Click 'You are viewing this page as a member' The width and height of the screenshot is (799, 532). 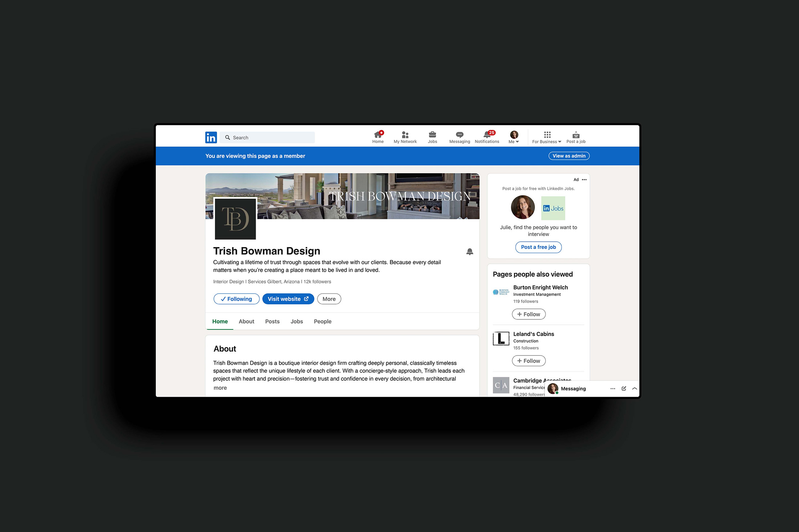click(255, 156)
